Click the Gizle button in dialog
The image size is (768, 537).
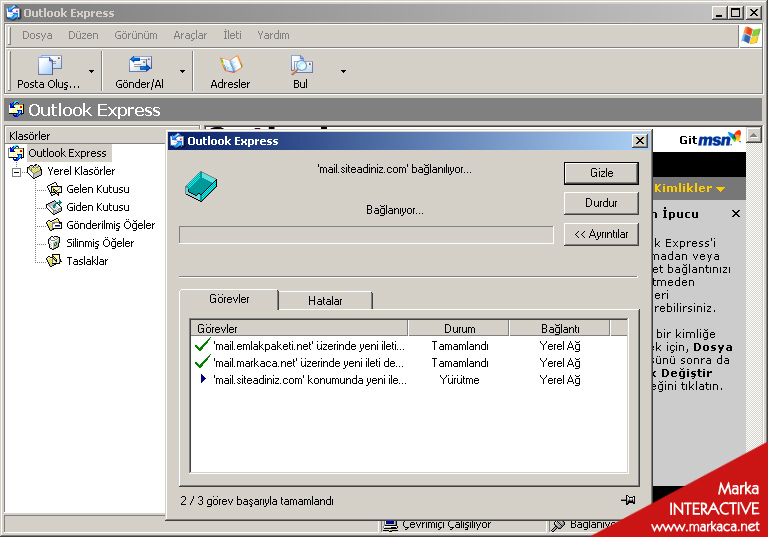click(x=601, y=173)
